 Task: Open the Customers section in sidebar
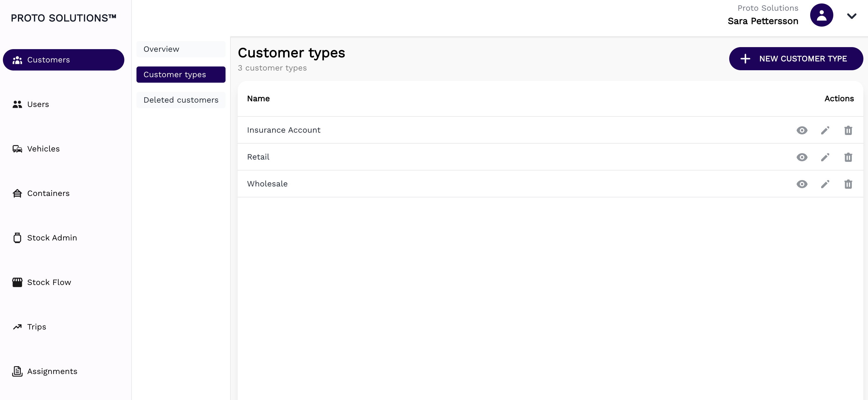(x=63, y=60)
